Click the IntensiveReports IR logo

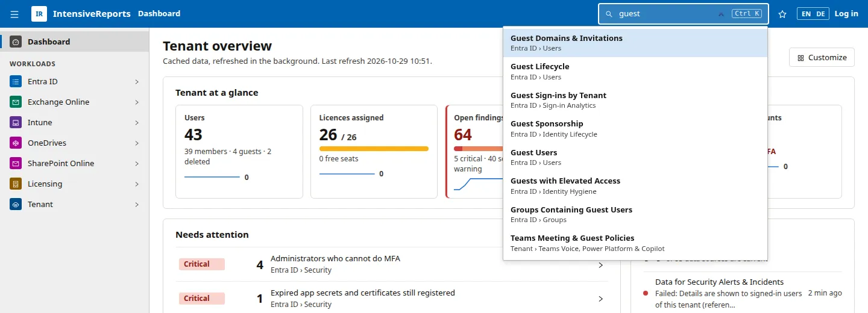pyautogui.click(x=39, y=14)
